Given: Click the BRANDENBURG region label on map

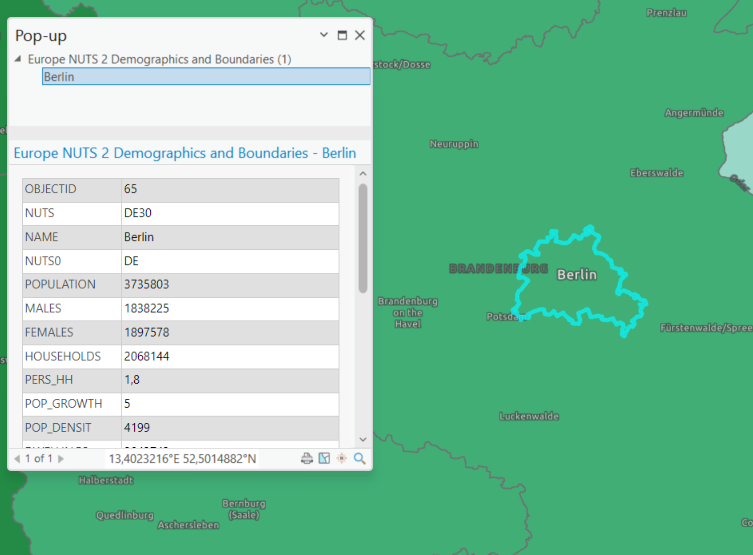Looking at the screenshot, I should tap(498, 268).
